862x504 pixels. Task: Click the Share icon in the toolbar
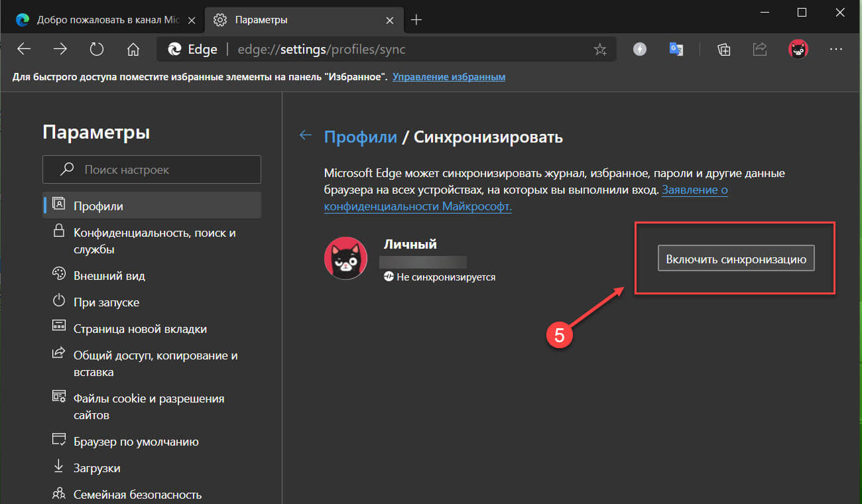click(760, 49)
